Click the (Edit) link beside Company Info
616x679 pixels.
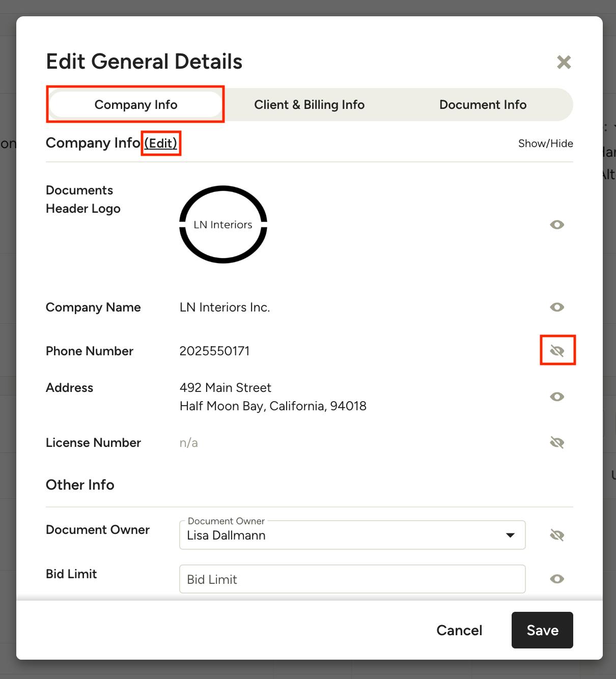[x=161, y=143]
